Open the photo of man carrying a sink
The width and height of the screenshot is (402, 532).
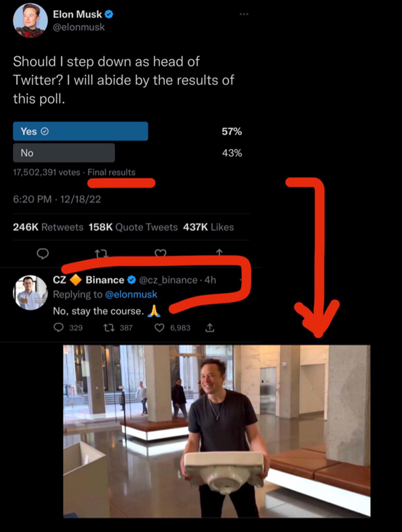pos(217,431)
